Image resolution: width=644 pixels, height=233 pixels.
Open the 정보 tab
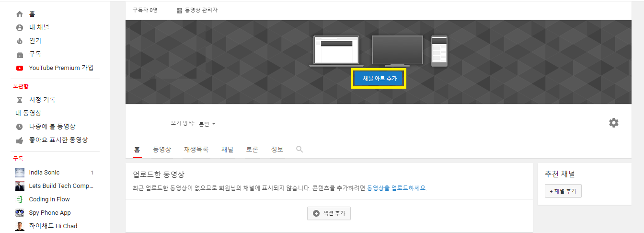click(277, 150)
